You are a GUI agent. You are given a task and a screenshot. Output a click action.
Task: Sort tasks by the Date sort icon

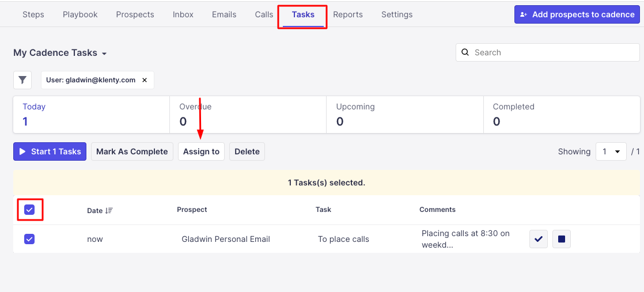109,211
